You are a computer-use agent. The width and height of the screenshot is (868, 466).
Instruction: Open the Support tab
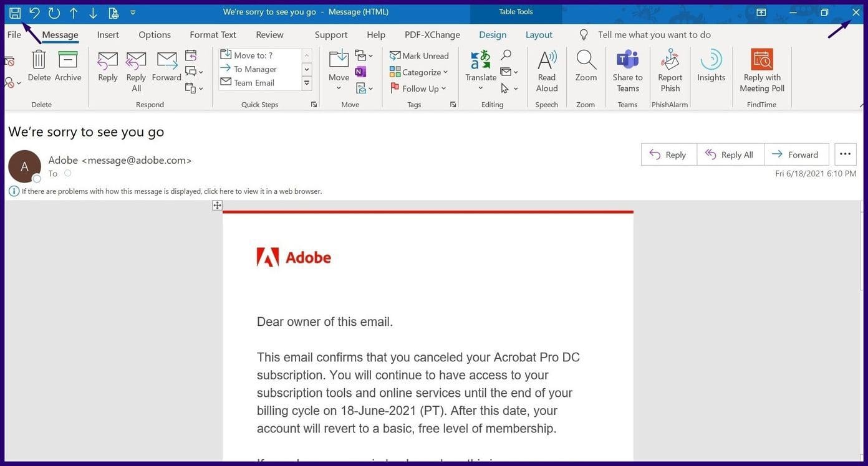[331, 35]
